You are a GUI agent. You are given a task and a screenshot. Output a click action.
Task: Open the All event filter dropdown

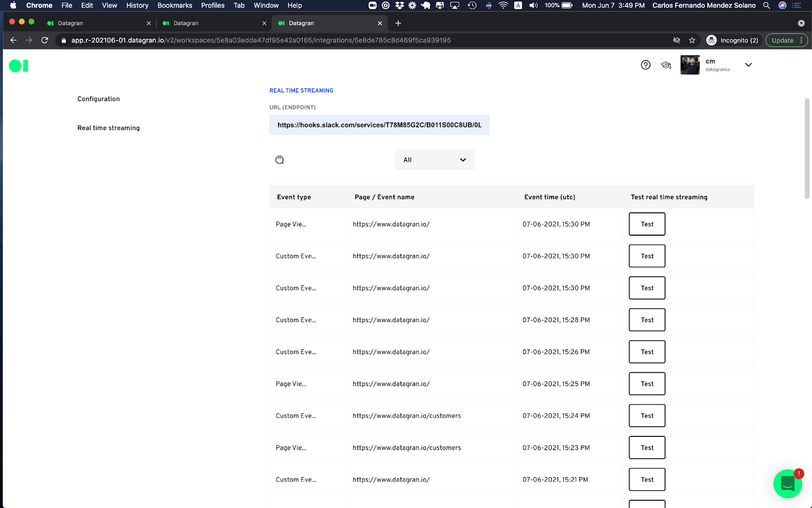pos(435,160)
